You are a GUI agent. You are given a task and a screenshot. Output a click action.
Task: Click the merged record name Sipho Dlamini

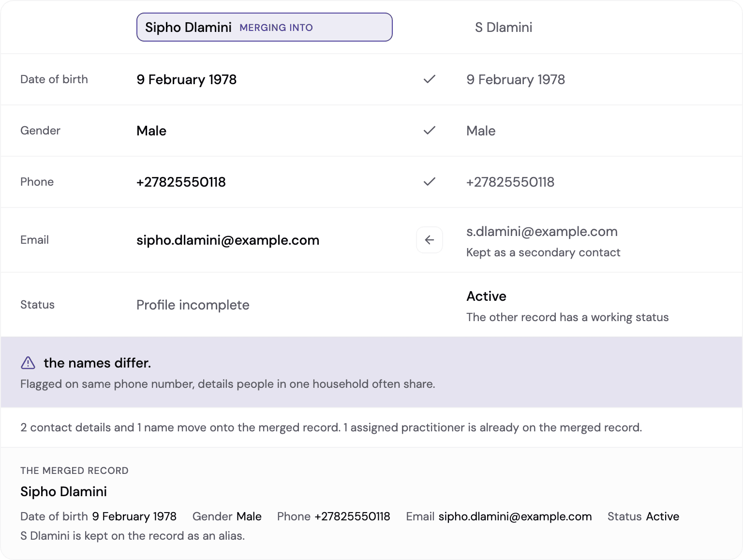tap(64, 491)
